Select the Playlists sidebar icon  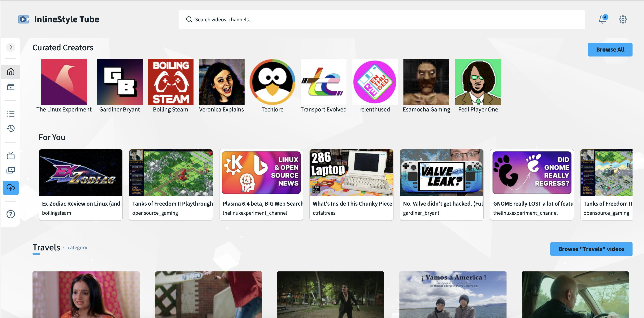click(x=11, y=114)
